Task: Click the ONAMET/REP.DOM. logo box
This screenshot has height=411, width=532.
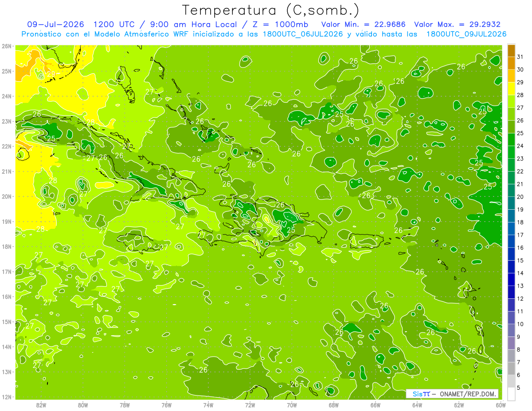Action: coord(452,394)
